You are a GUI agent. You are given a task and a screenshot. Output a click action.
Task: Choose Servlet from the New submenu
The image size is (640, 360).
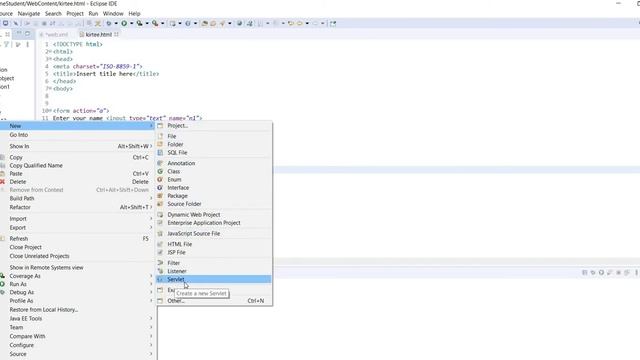click(x=214, y=279)
